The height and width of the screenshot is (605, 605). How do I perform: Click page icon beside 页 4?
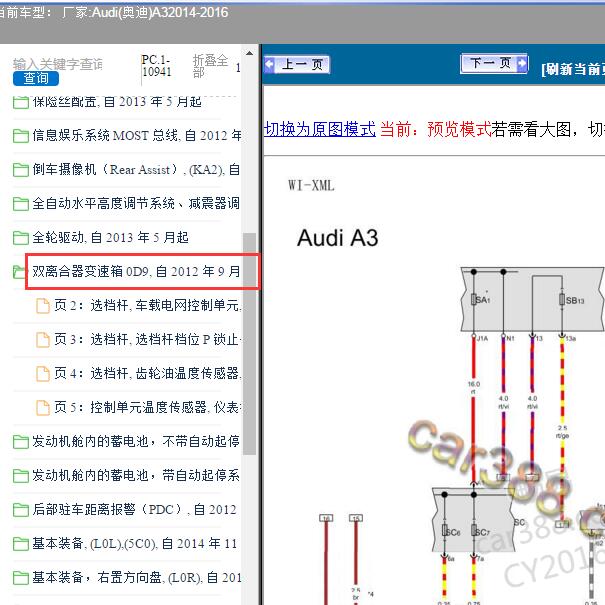pos(42,373)
